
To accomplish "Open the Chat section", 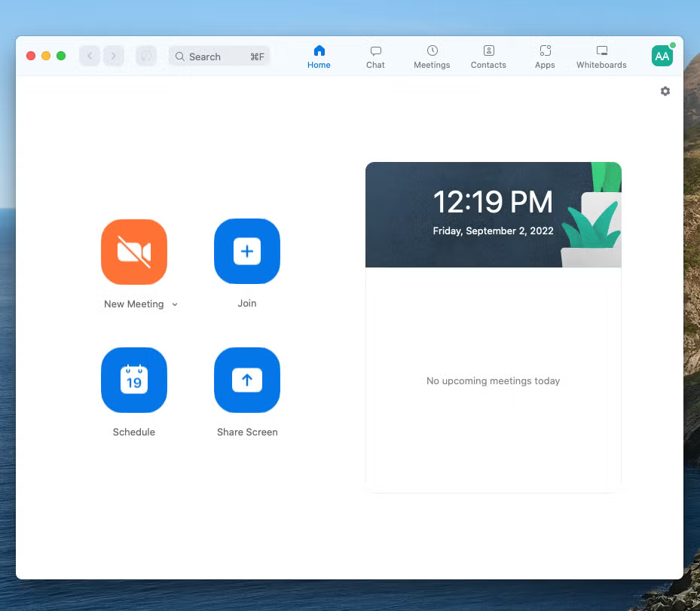I will coord(375,57).
